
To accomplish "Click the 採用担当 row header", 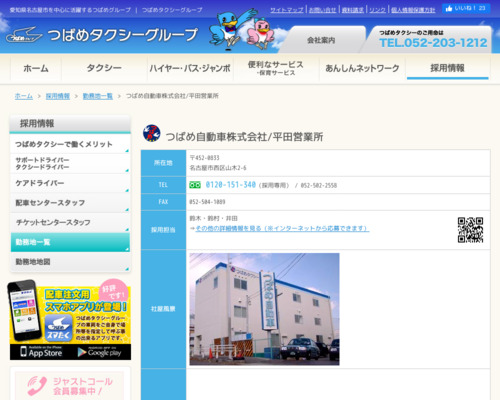I will pos(163,230).
